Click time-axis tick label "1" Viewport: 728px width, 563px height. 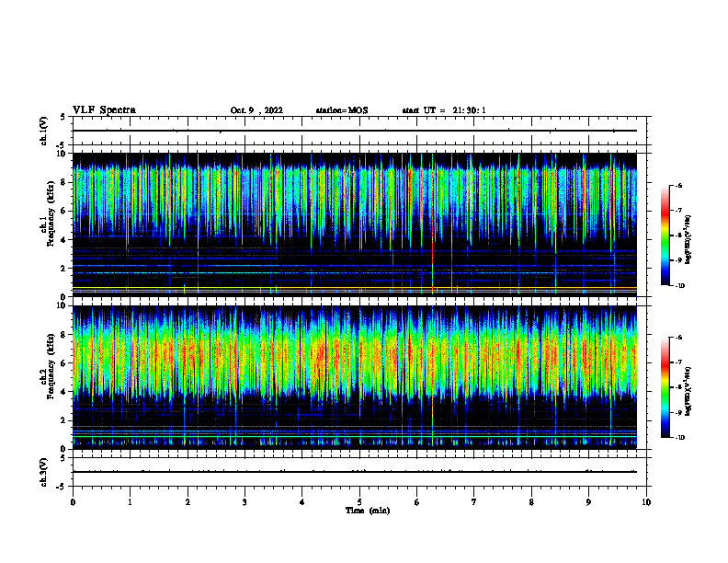click(x=130, y=502)
